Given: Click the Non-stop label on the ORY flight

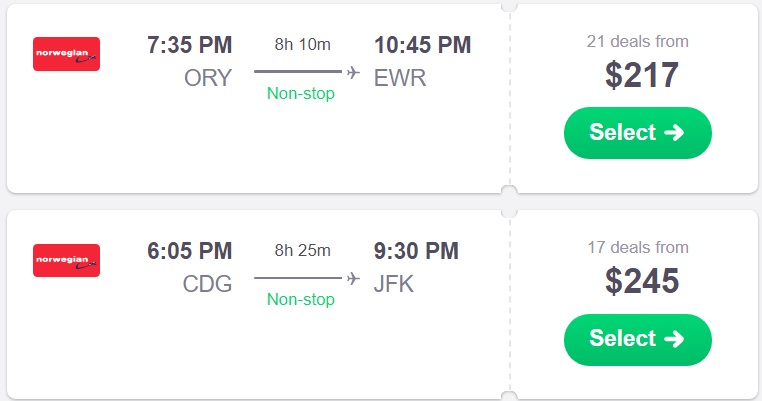Looking at the screenshot, I should (301, 94).
